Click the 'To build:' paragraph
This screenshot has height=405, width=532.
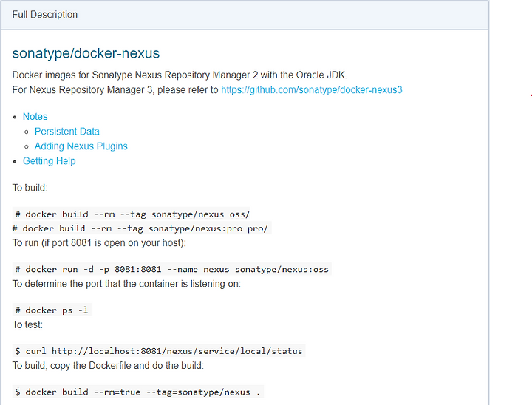pos(30,188)
